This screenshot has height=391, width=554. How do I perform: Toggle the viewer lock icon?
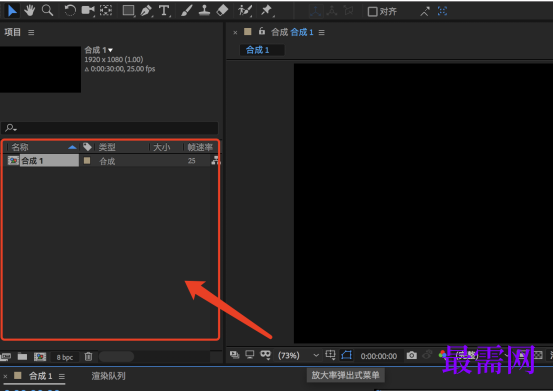262,31
